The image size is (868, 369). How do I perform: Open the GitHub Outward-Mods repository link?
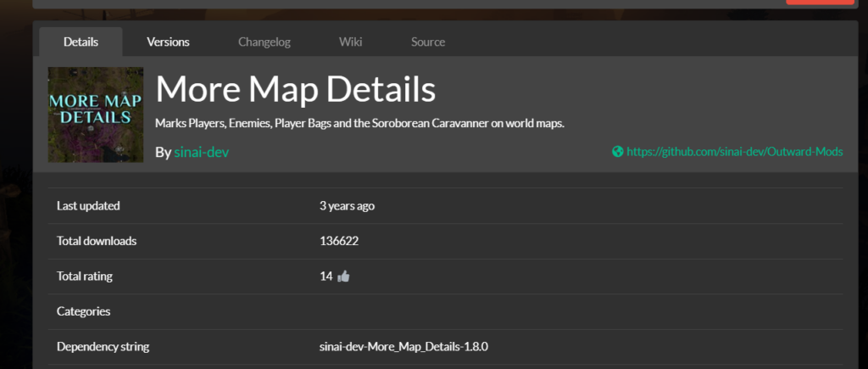[x=735, y=152]
